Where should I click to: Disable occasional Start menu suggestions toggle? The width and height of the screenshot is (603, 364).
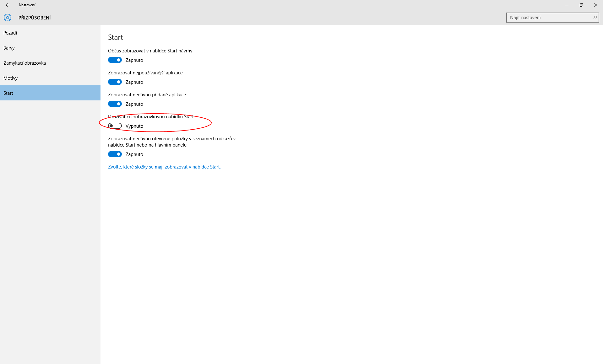(x=115, y=60)
